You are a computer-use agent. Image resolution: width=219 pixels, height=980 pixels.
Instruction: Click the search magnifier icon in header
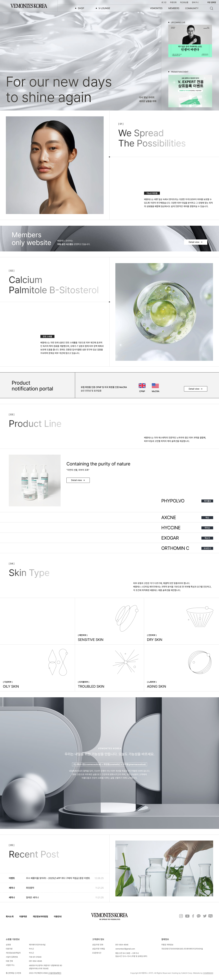click(211, 8)
